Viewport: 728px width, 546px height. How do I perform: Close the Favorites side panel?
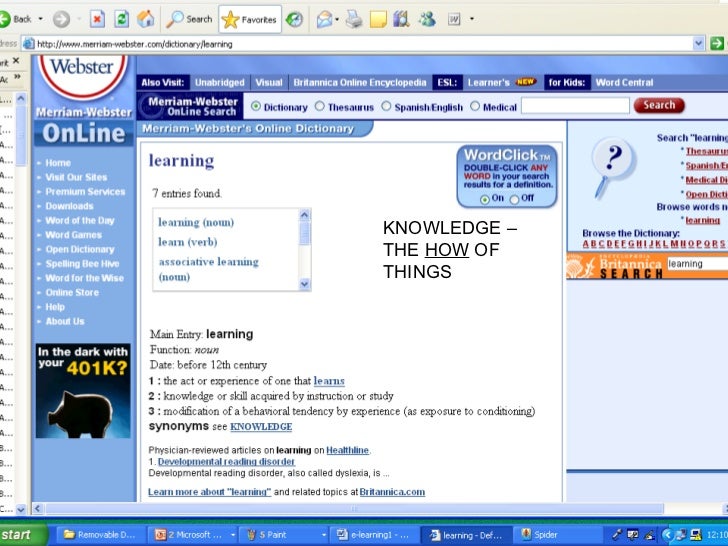pos(16,61)
